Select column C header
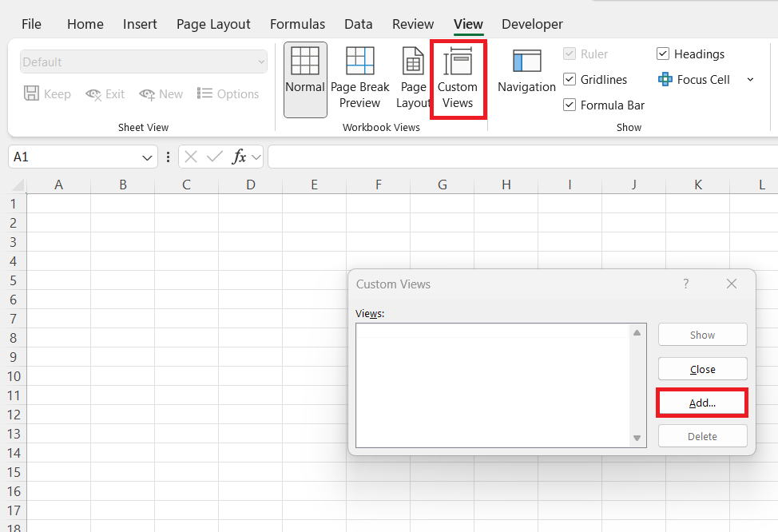The width and height of the screenshot is (778, 532). tap(187, 185)
